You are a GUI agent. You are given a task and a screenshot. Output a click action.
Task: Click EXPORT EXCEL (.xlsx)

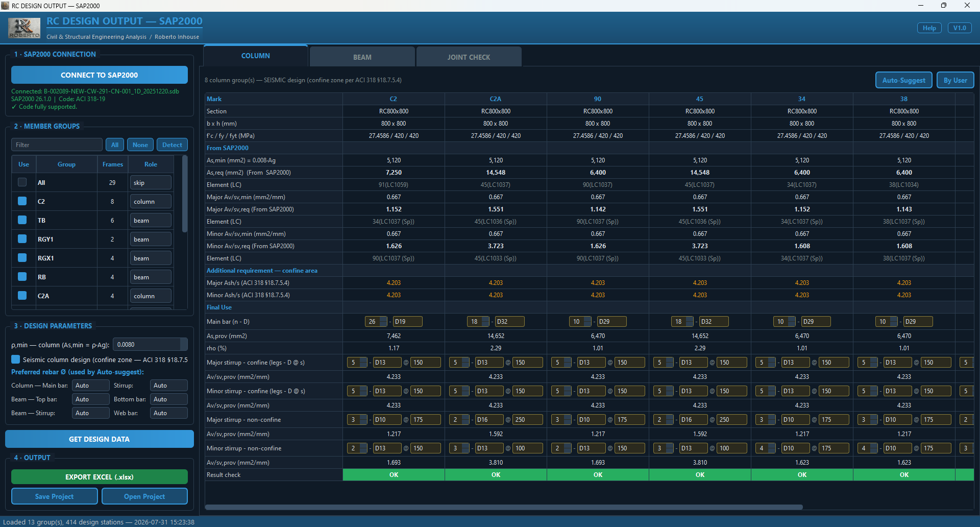tap(100, 477)
